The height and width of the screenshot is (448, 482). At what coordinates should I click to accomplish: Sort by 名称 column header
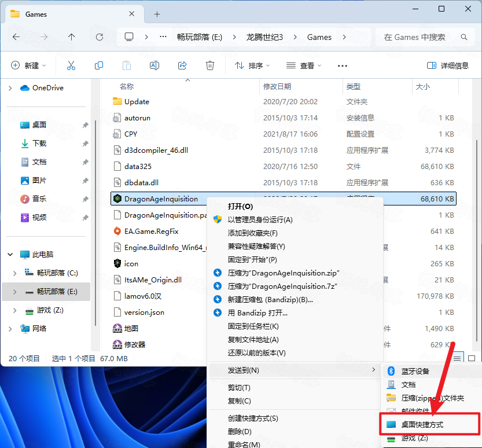127,87
